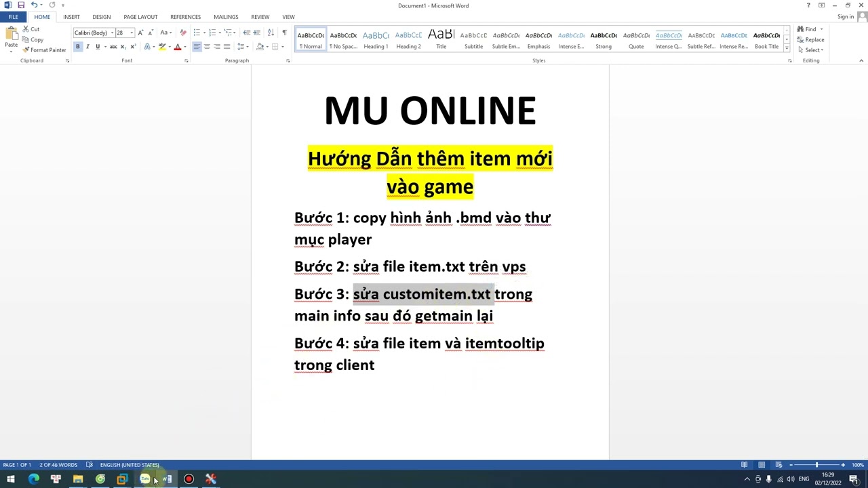This screenshot has height=488, width=868.
Task: Decrease paragraph indent
Action: pyautogui.click(x=246, y=33)
